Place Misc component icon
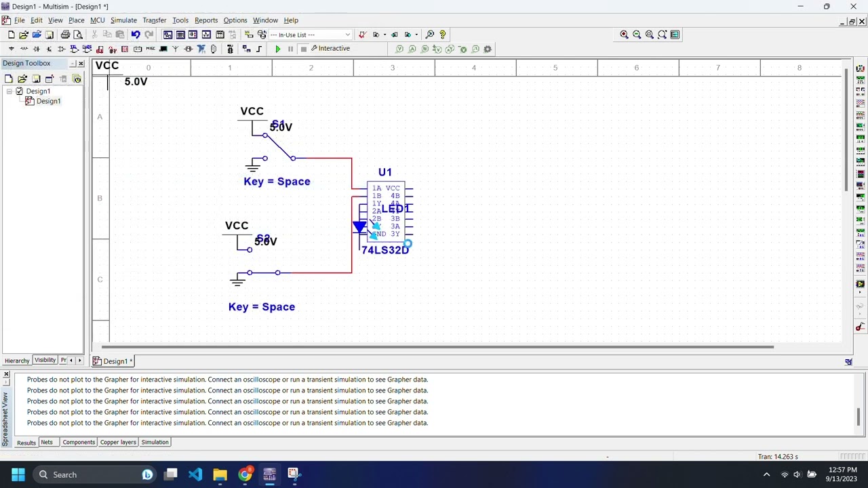This screenshot has height=488, width=868. (151, 49)
